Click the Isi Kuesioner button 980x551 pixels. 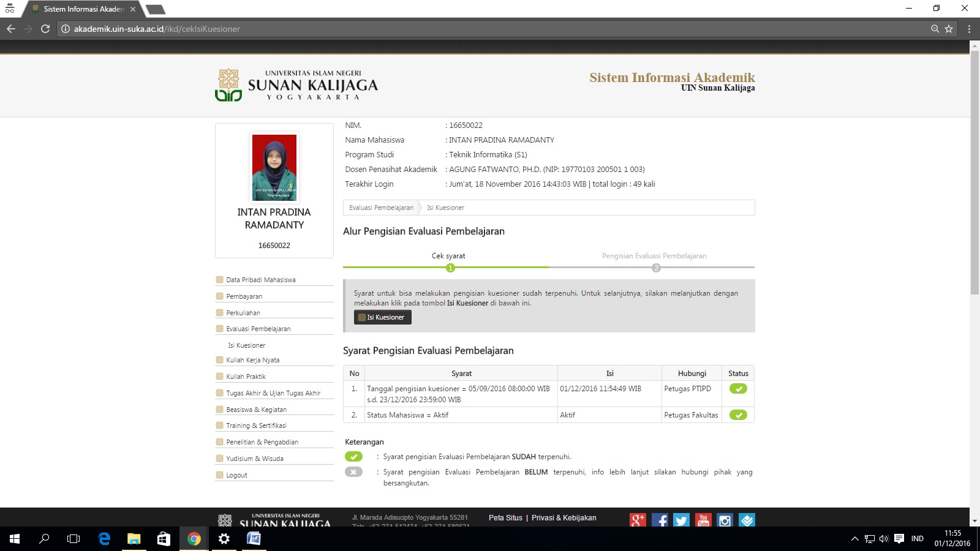pos(383,317)
